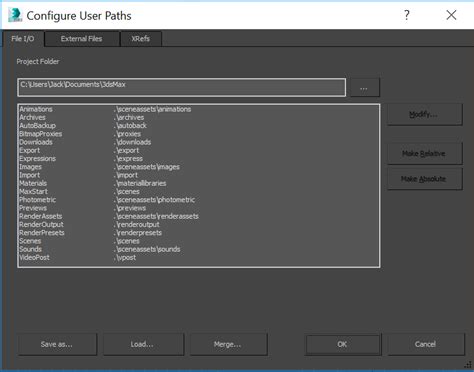Image resolution: width=474 pixels, height=372 pixels.
Task: Select the Previews path row
Action: click(x=199, y=208)
